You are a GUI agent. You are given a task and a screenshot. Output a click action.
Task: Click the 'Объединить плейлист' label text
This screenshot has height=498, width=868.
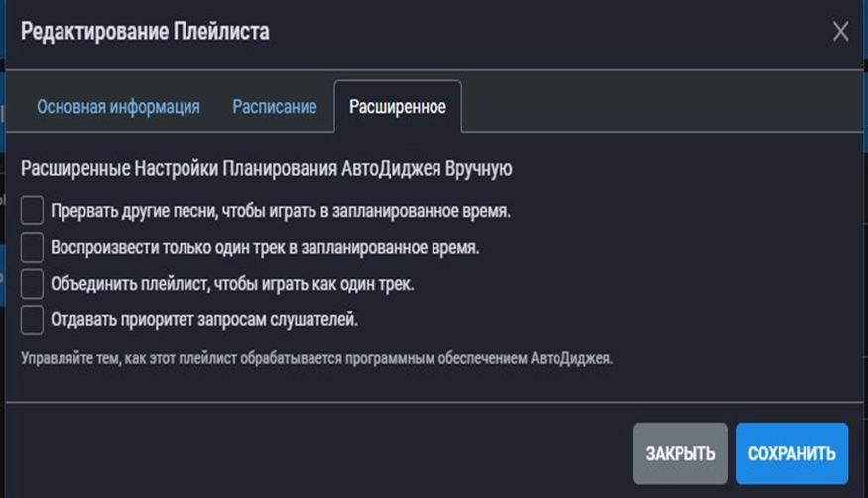pyautogui.click(x=232, y=284)
